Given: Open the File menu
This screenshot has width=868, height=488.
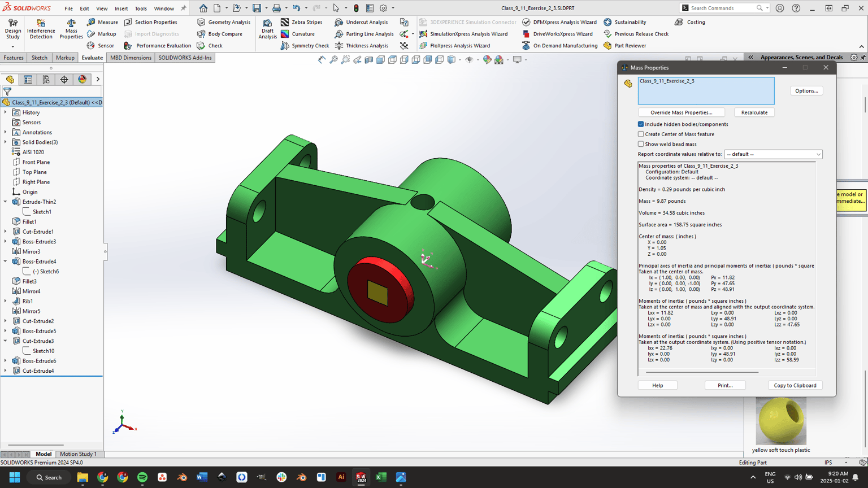Looking at the screenshot, I should 68,8.
